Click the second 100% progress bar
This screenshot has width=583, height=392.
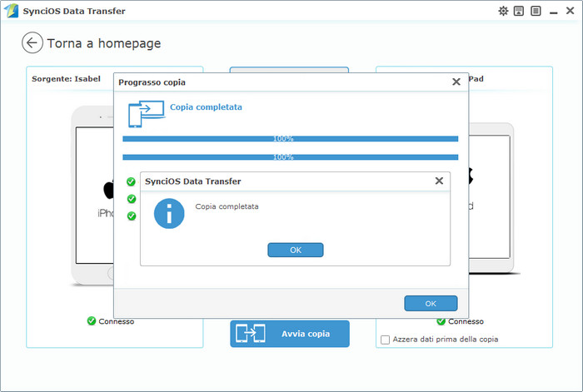click(x=291, y=157)
